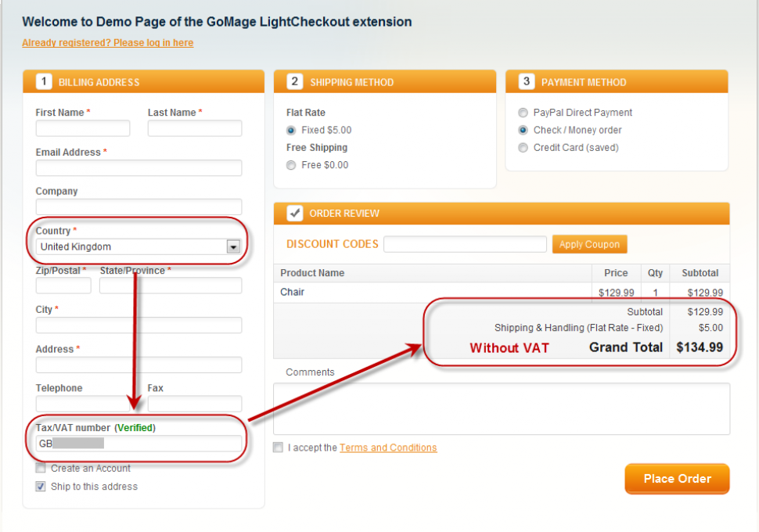Accept the Terms and Conditions checkbox

[x=279, y=448]
